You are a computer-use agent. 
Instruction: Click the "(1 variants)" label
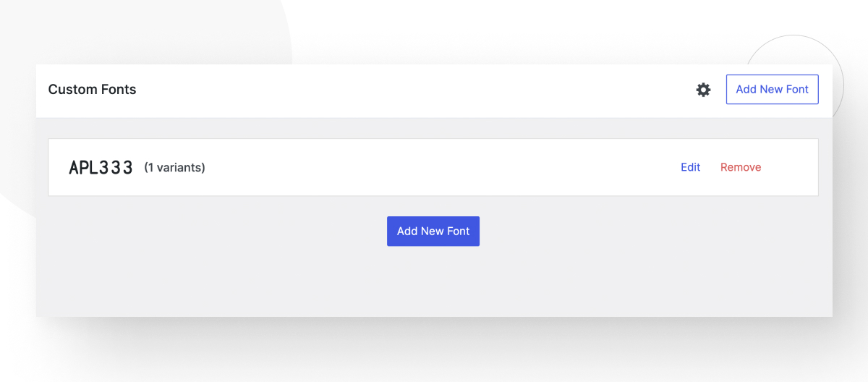[174, 168]
